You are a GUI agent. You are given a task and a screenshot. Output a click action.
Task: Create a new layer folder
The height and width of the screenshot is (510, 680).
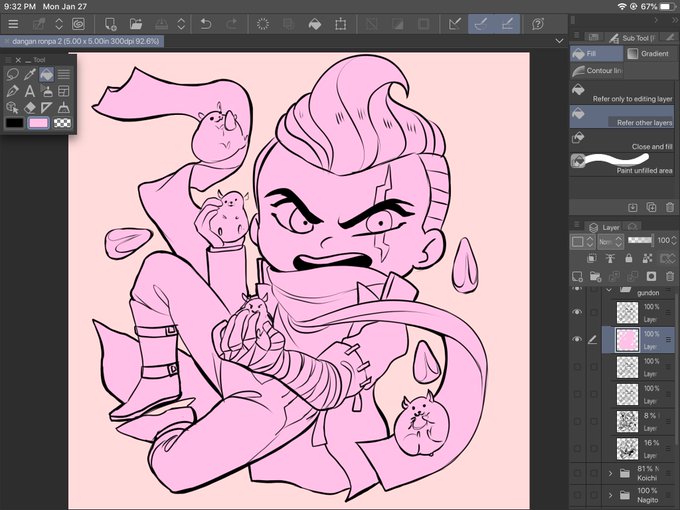[595, 276]
